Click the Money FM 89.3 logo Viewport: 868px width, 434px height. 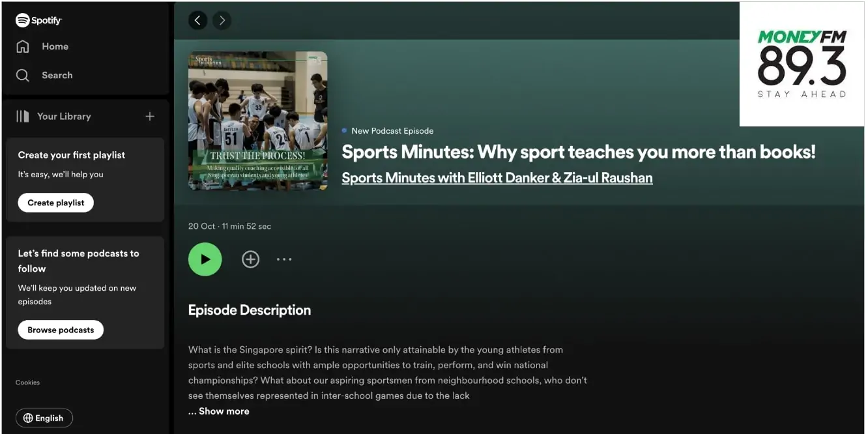pyautogui.click(x=802, y=64)
